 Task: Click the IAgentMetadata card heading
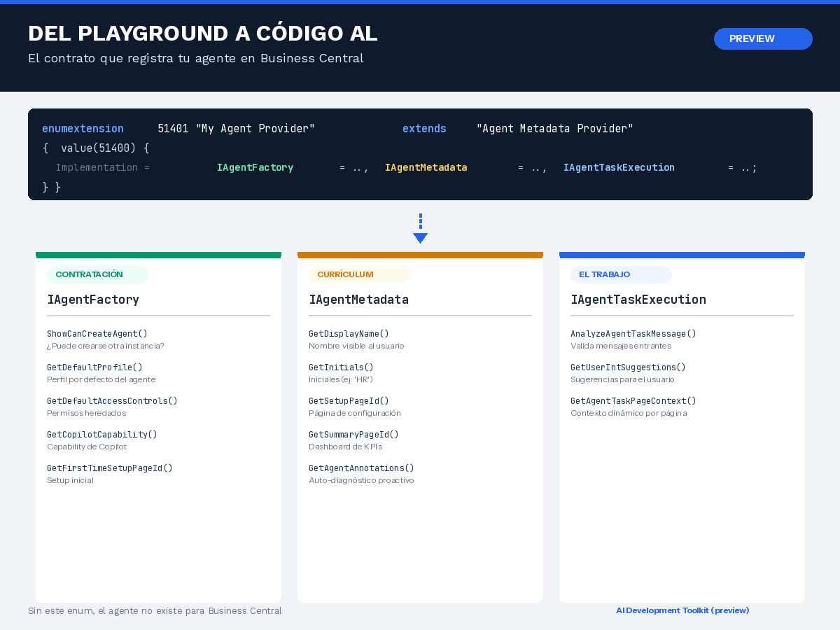point(358,300)
